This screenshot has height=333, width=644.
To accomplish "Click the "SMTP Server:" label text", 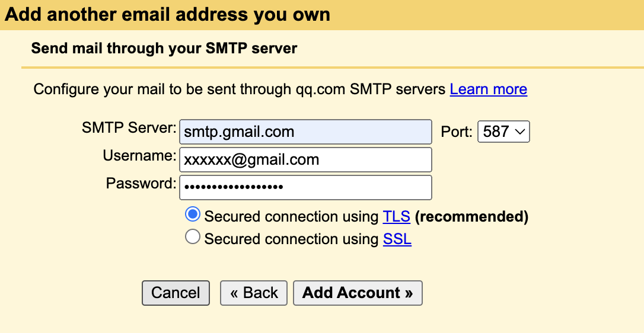I will (x=129, y=128).
